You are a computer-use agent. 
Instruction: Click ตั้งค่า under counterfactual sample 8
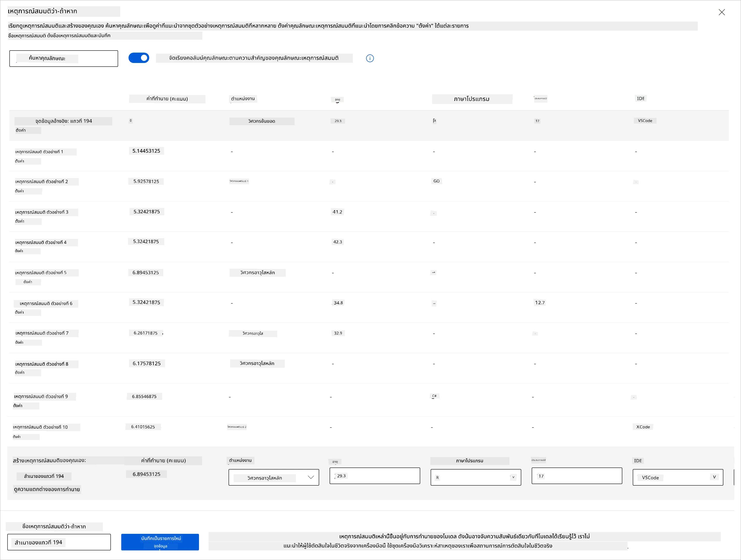[20, 373]
